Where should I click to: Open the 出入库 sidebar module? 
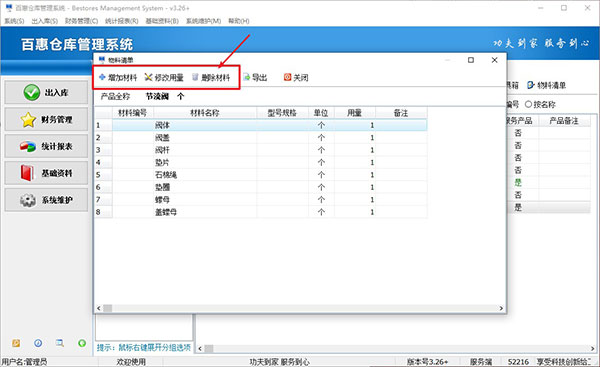click(46, 93)
